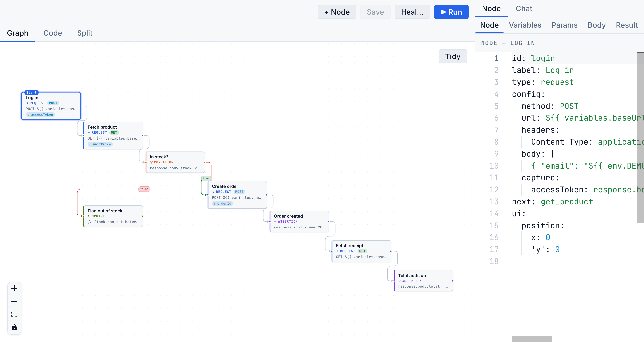Open the Params sub-tab
Screen dimensions: 644x342
tap(564, 25)
